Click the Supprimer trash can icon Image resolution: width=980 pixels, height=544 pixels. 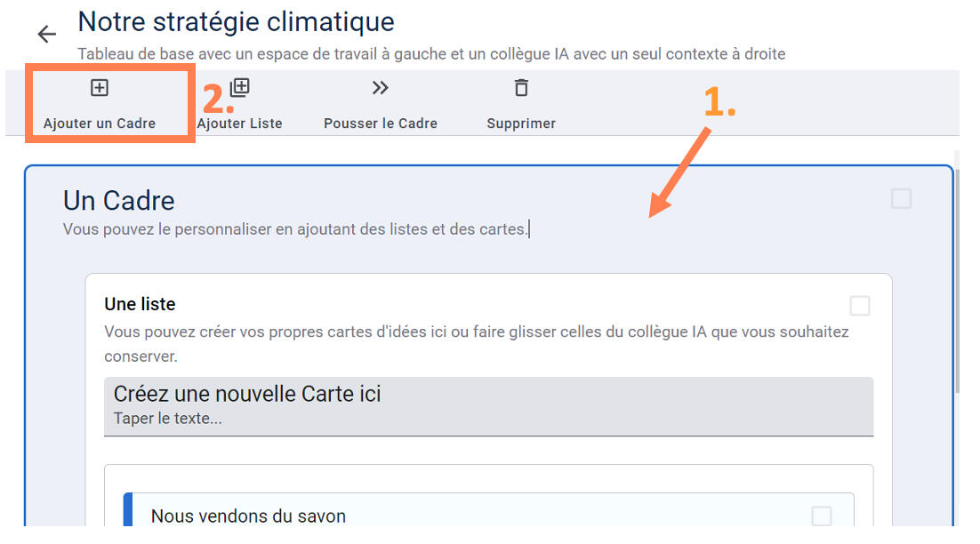click(521, 88)
